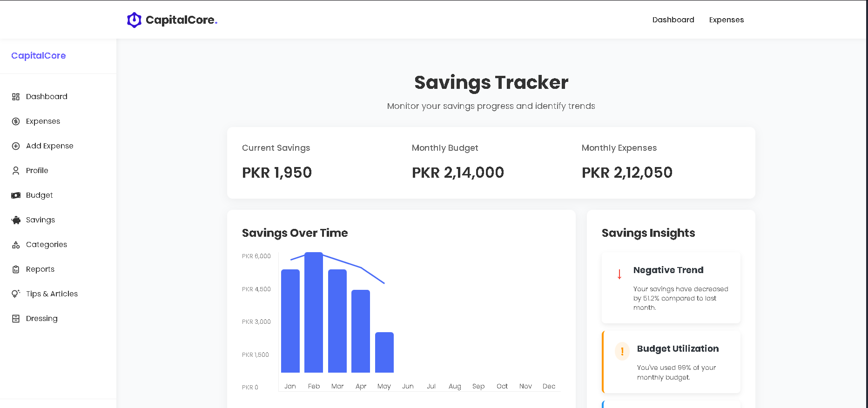Click the PKR 4,500 axis label
This screenshot has height=408, width=868.
click(x=256, y=289)
